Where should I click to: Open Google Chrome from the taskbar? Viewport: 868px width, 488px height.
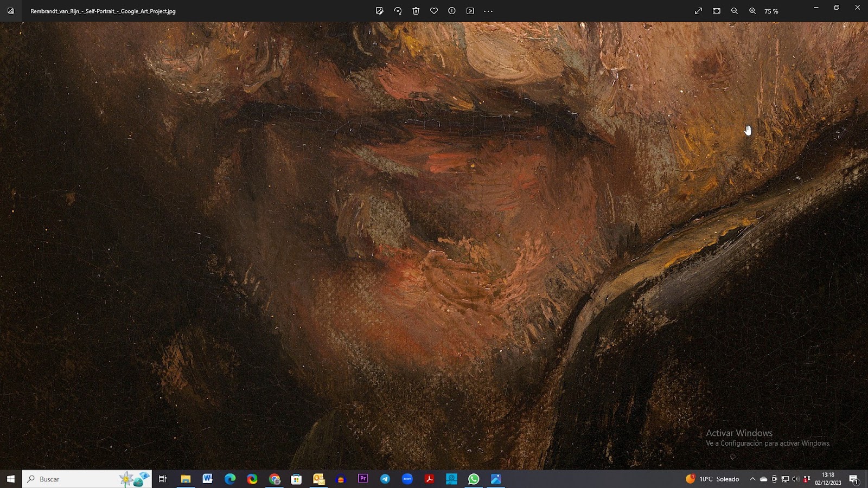(275, 479)
